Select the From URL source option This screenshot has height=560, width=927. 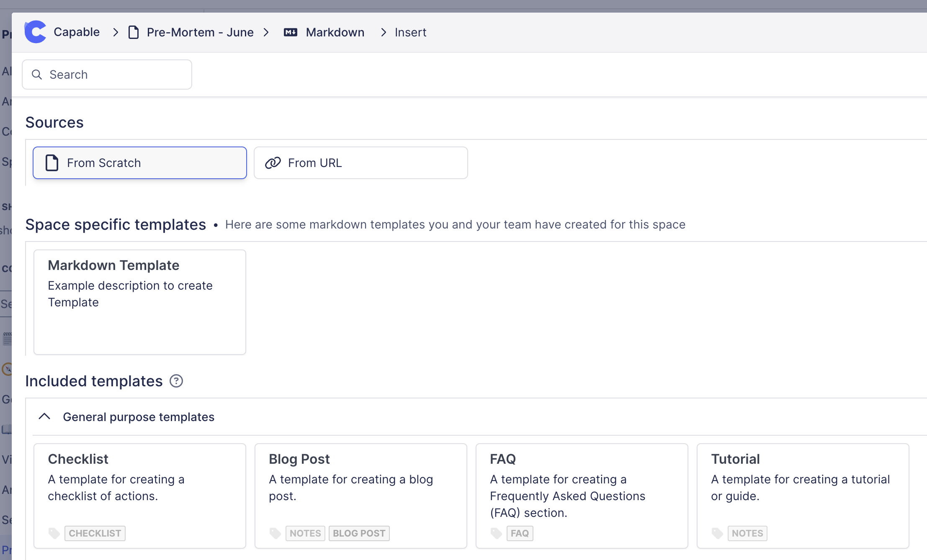(360, 163)
